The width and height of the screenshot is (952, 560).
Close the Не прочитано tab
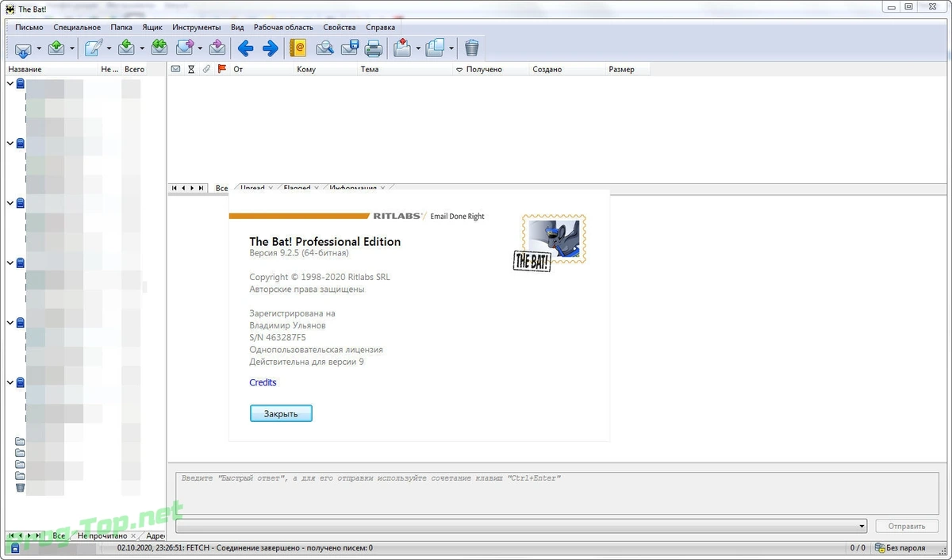(133, 536)
